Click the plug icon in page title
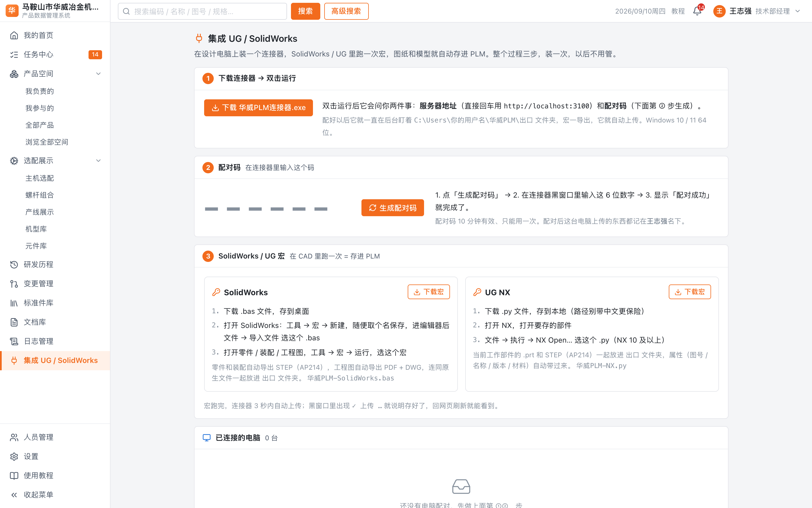Image resolution: width=812 pixels, height=508 pixels. pyautogui.click(x=199, y=38)
